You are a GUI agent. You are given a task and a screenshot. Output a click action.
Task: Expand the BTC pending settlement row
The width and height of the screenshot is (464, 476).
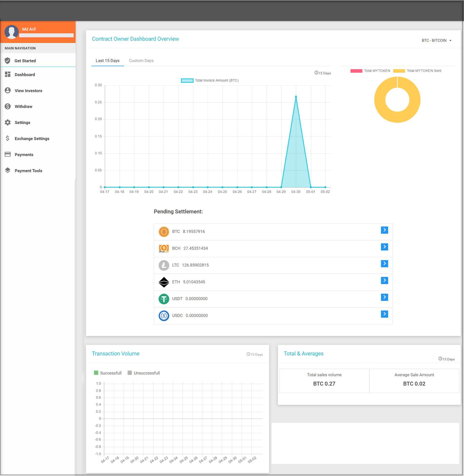click(384, 230)
